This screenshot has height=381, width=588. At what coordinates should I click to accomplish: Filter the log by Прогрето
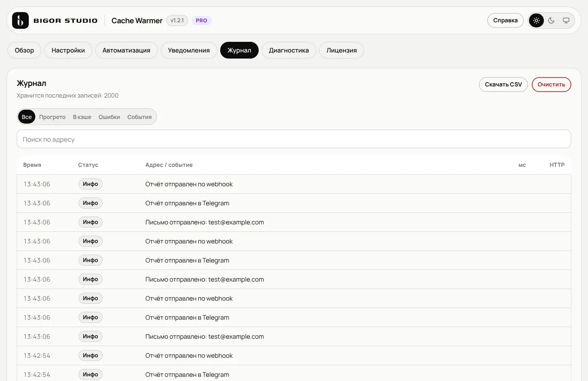pos(52,117)
